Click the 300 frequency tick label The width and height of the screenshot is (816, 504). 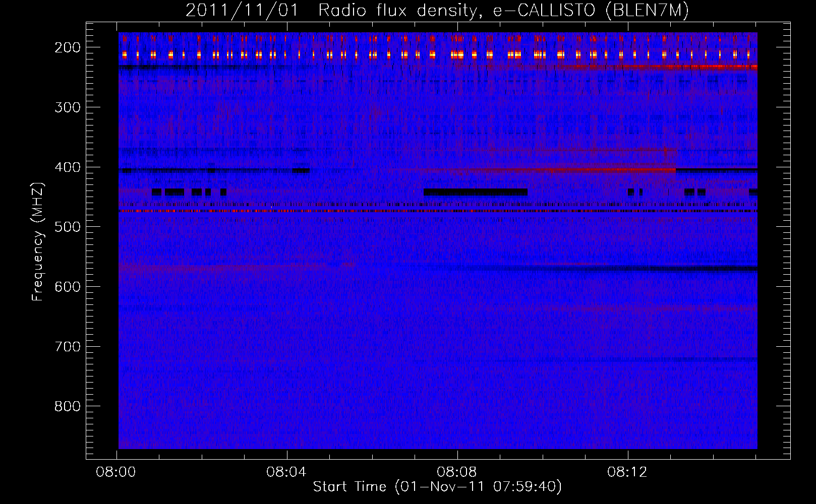pyautogui.click(x=68, y=107)
